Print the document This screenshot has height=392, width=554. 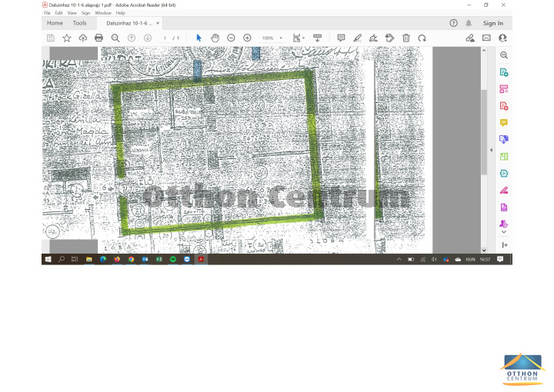tap(99, 38)
